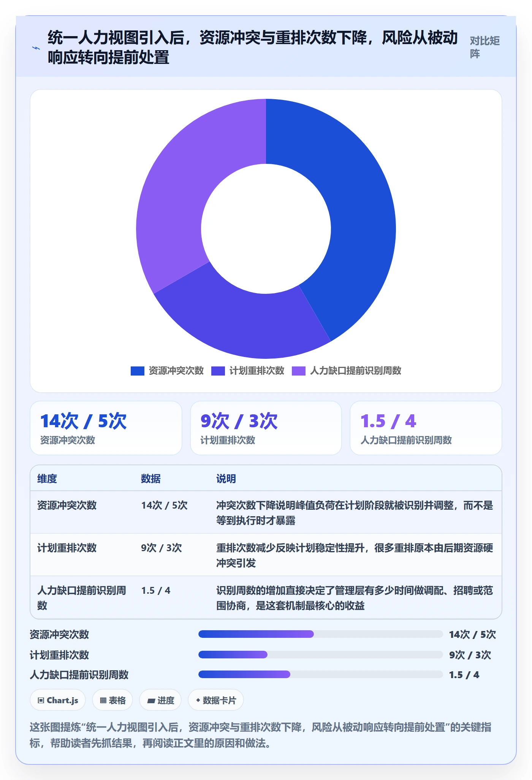Viewport: 532px width, 780px height.
Task: Click the 计划重排次数 progress bar
Action: coord(321,655)
